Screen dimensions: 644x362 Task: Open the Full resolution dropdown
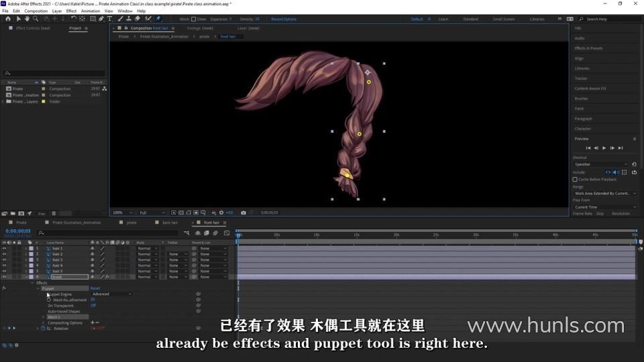click(152, 213)
